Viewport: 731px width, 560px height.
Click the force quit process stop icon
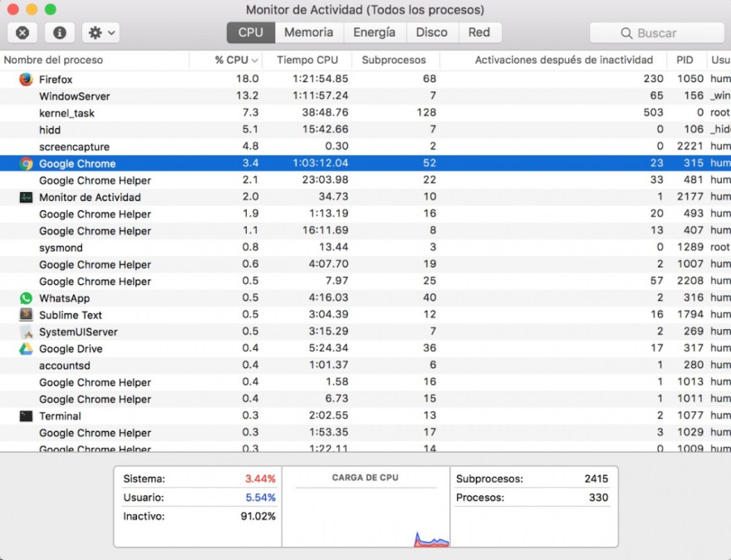coord(23,32)
